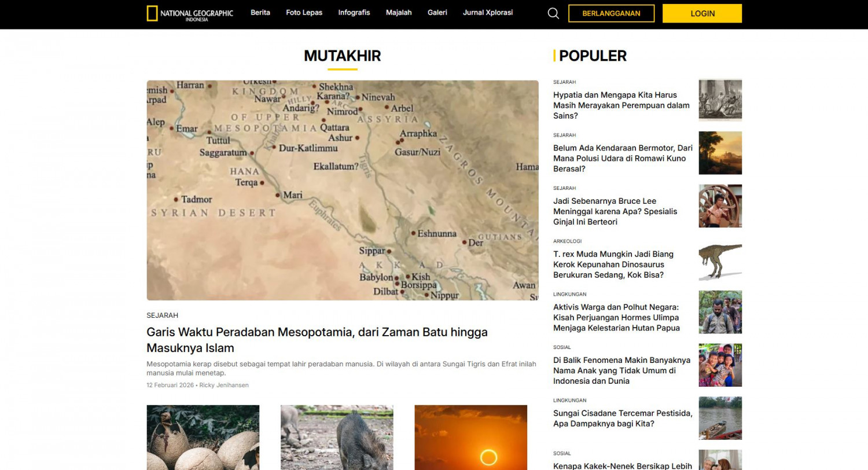The height and width of the screenshot is (470, 868).
Task: Select the Berita menu item
Action: point(260,12)
